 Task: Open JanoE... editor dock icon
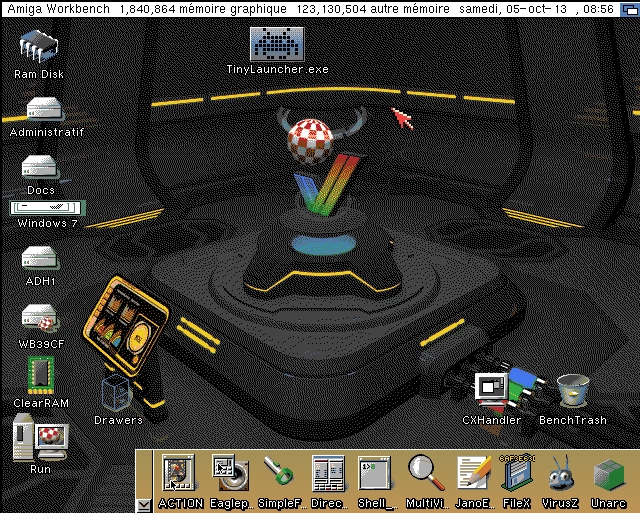coord(473,473)
